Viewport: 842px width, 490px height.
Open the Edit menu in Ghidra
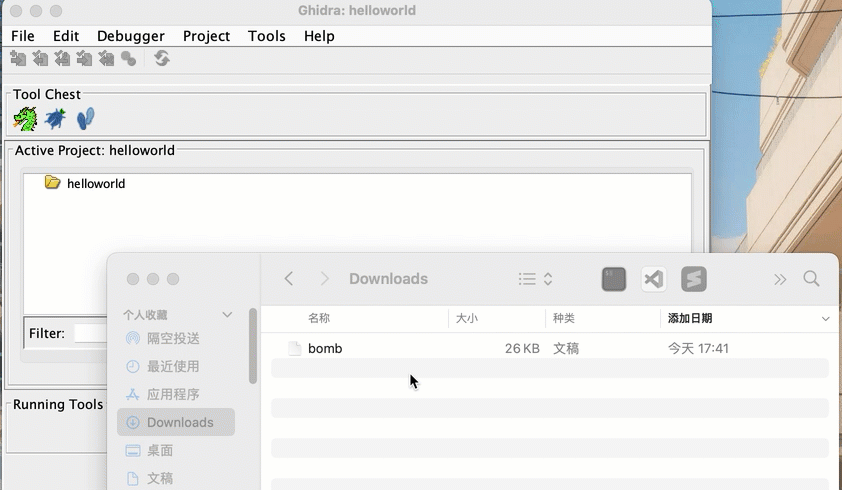click(x=66, y=36)
